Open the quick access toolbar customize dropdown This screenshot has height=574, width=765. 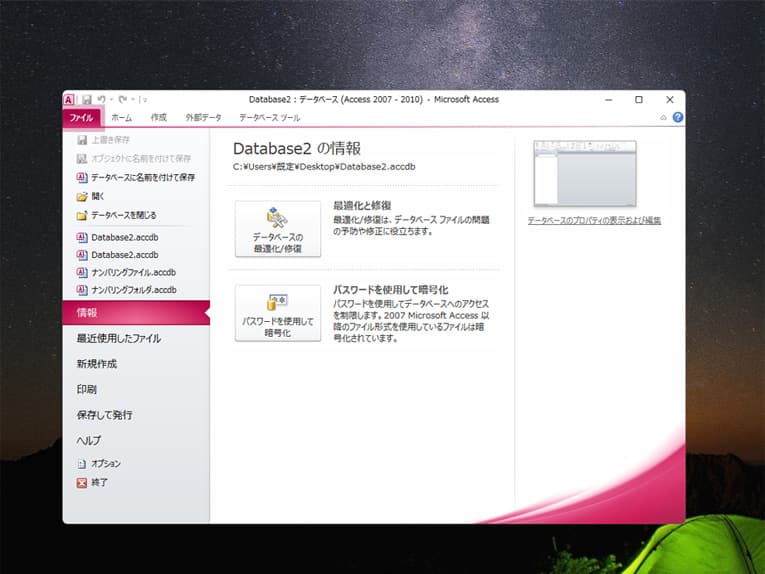tap(145, 100)
